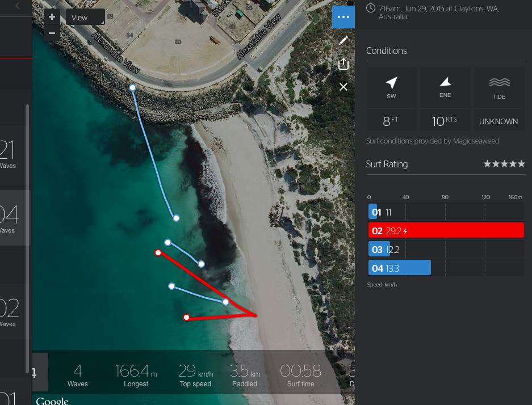Open the View map type dropdown

pos(85,17)
